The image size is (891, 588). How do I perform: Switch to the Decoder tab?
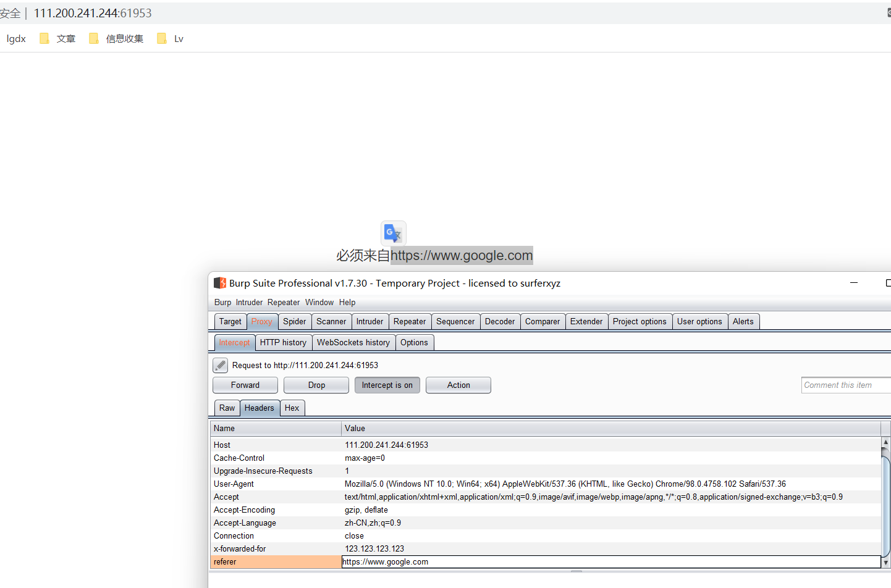[x=500, y=321]
